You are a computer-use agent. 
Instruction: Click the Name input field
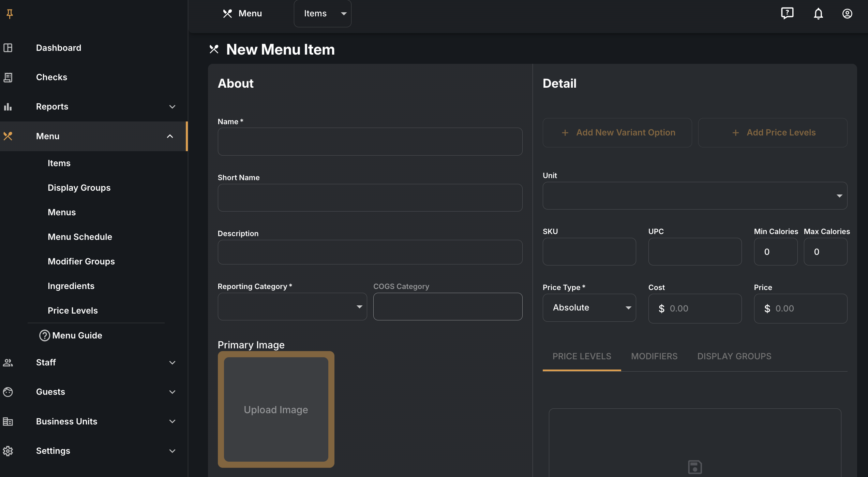pos(370,142)
